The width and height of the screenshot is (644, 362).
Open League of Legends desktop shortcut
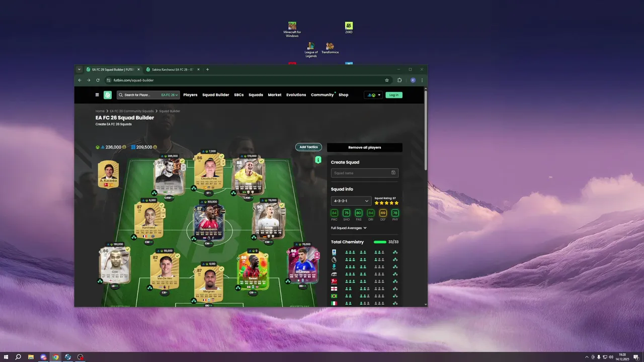pos(311,50)
